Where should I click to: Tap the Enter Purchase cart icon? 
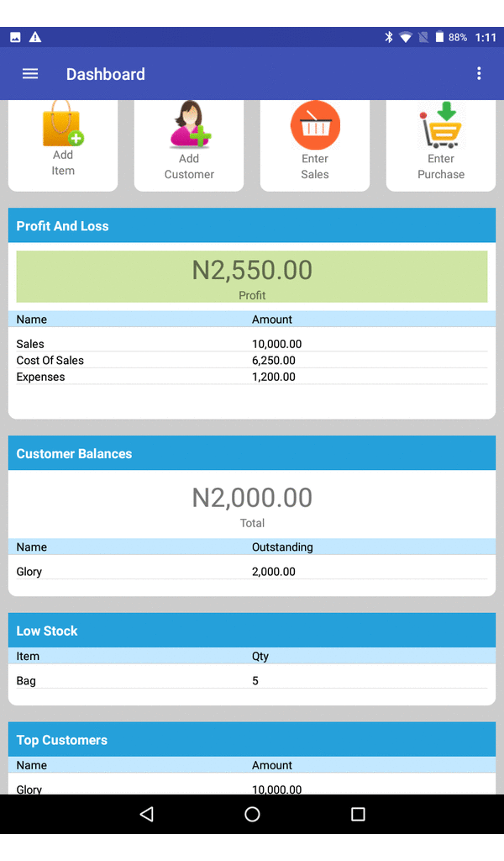(442, 124)
